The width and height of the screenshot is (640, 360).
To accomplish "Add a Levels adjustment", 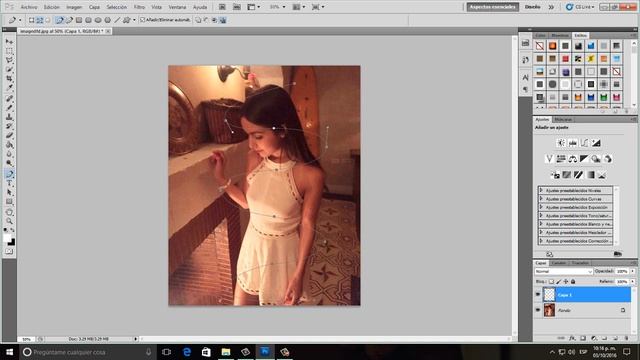I will click(x=573, y=143).
